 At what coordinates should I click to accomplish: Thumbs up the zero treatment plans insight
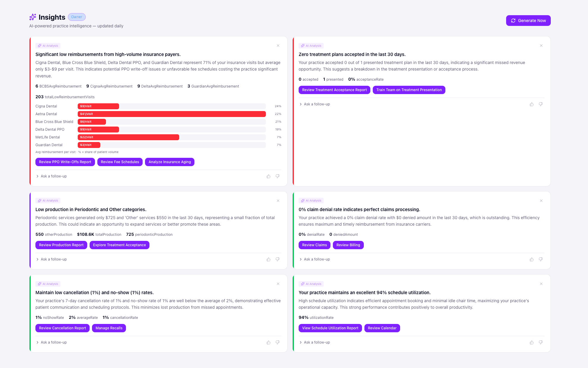(532, 104)
